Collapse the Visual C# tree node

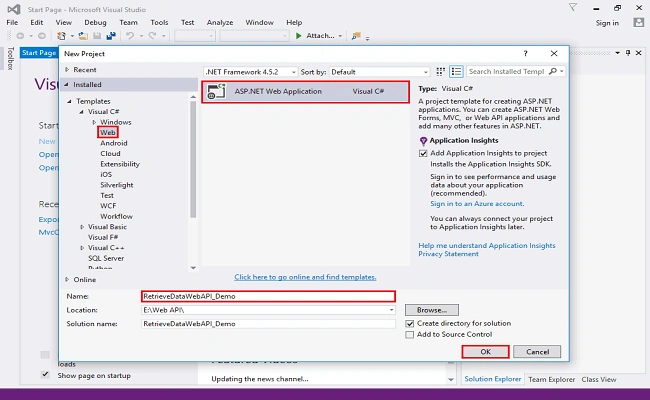[81, 112]
